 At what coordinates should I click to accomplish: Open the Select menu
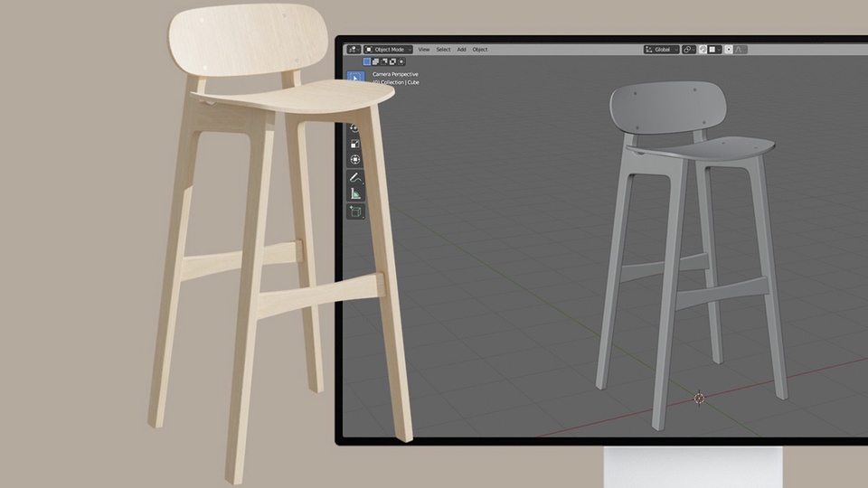[443, 49]
